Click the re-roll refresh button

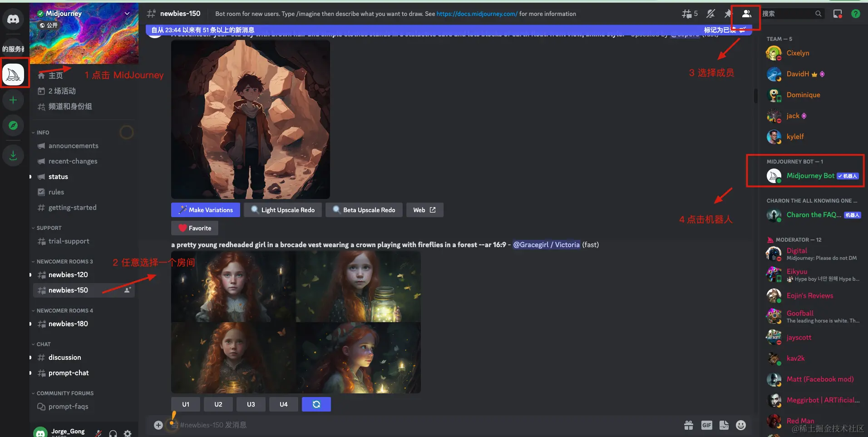pos(316,404)
